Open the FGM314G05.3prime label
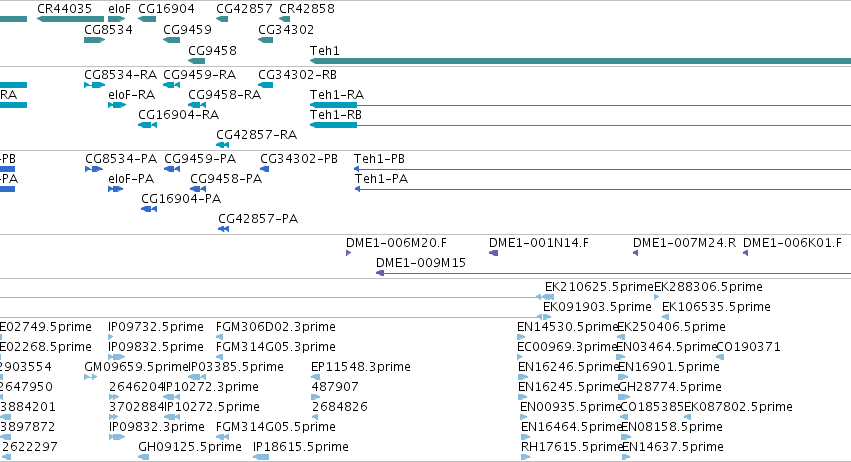The height and width of the screenshot is (462, 851). tap(276, 346)
